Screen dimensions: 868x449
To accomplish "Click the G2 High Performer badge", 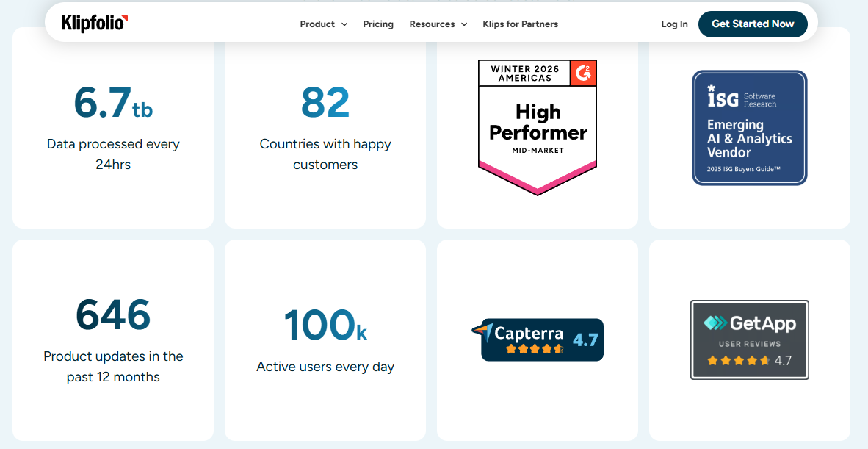I will [538, 127].
